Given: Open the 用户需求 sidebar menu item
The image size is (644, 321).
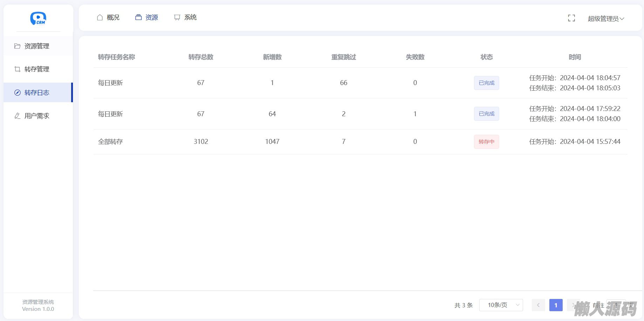Looking at the screenshot, I should pyautogui.click(x=37, y=116).
